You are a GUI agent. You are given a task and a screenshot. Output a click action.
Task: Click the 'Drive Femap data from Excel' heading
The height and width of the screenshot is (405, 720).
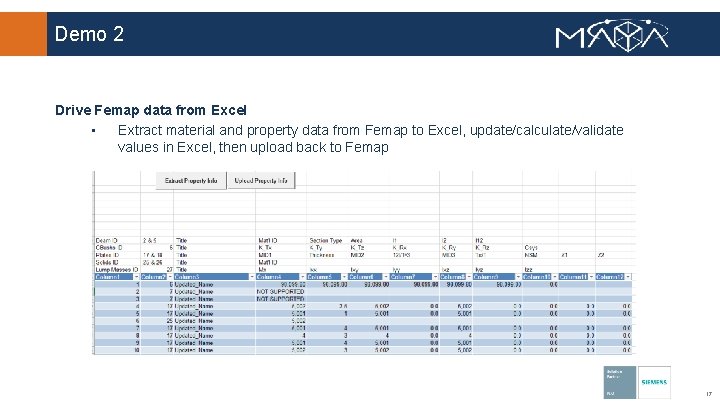(151, 110)
